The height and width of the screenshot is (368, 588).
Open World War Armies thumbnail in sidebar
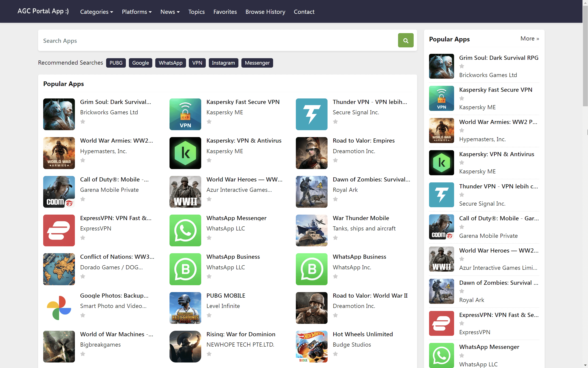(x=441, y=130)
